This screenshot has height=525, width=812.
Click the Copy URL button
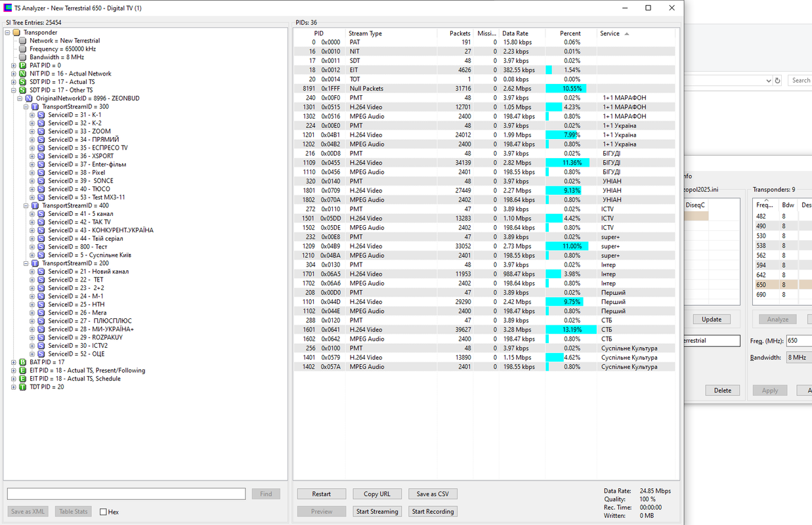(x=377, y=493)
